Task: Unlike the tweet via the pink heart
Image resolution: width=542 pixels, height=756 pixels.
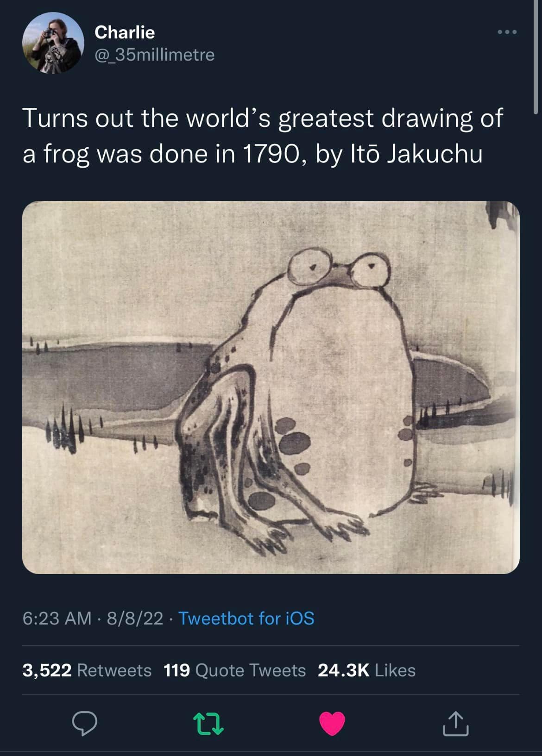Action: coord(332,724)
